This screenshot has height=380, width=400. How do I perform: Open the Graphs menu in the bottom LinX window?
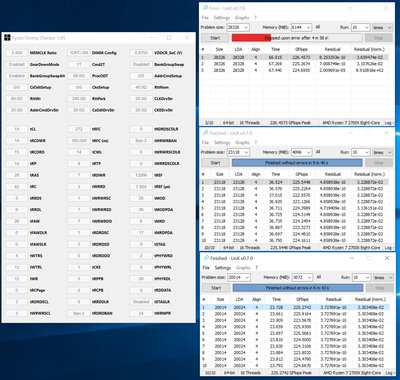[x=243, y=267]
